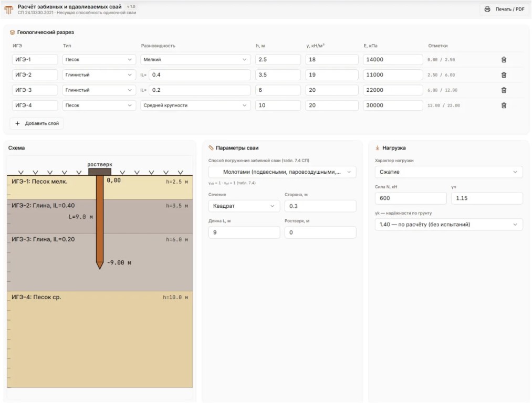Delete the ИГЭ-1 layer row
This screenshot has width=532, height=403.
pos(504,60)
